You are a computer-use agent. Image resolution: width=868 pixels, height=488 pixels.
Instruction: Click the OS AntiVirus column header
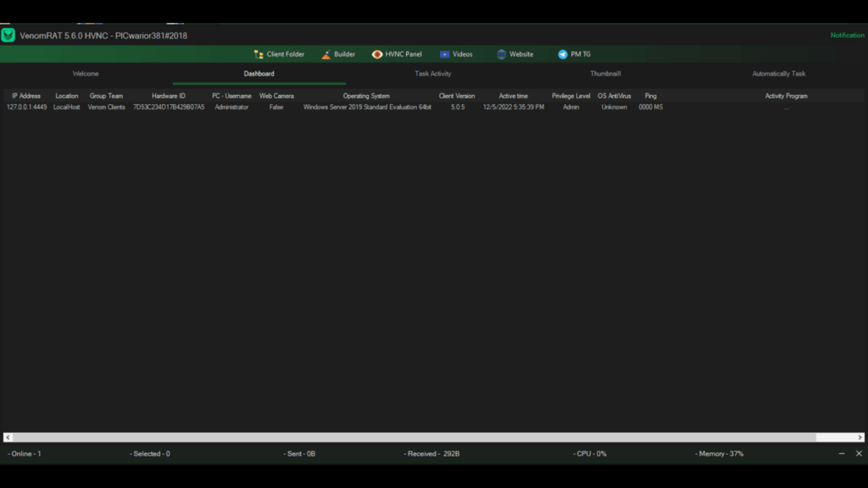[614, 96]
